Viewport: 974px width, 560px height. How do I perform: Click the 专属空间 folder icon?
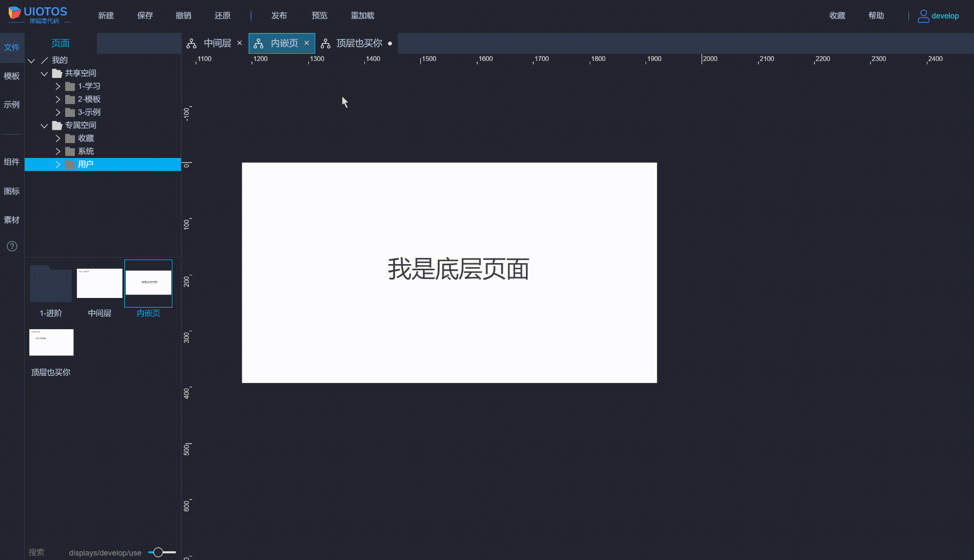(x=57, y=125)
